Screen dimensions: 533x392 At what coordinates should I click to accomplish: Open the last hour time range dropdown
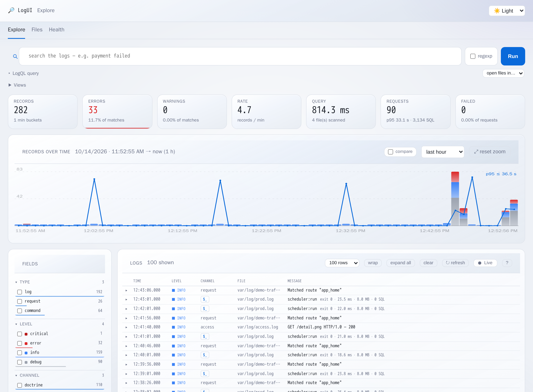[443, 152]
